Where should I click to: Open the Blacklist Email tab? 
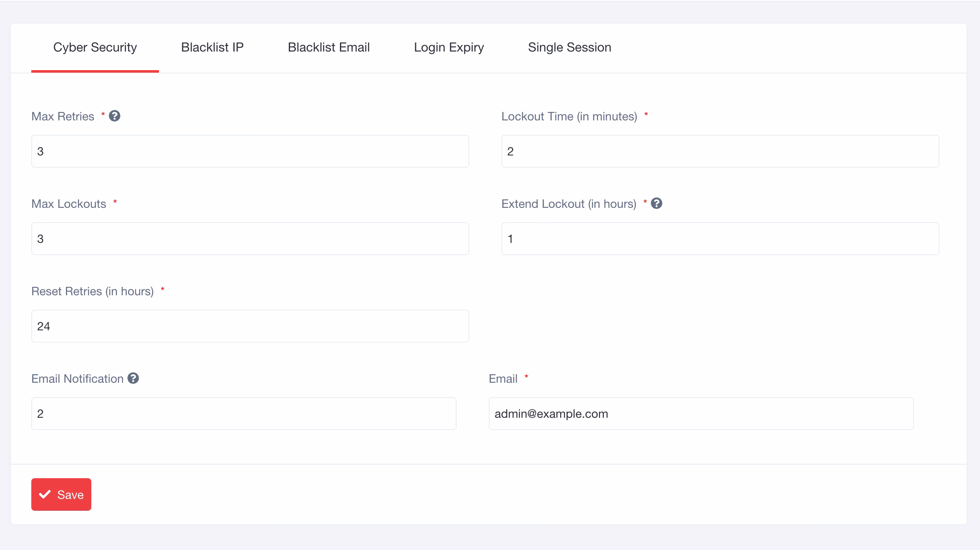328,47
